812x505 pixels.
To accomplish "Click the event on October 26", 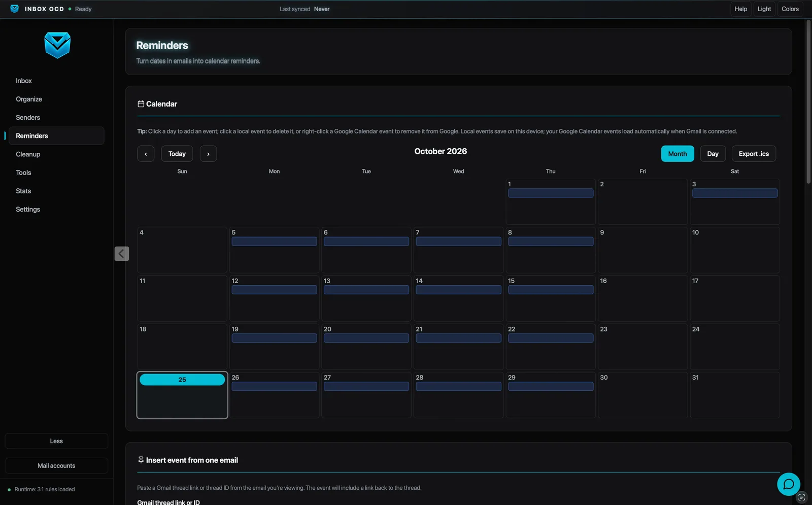I will [x=274, y=387].
